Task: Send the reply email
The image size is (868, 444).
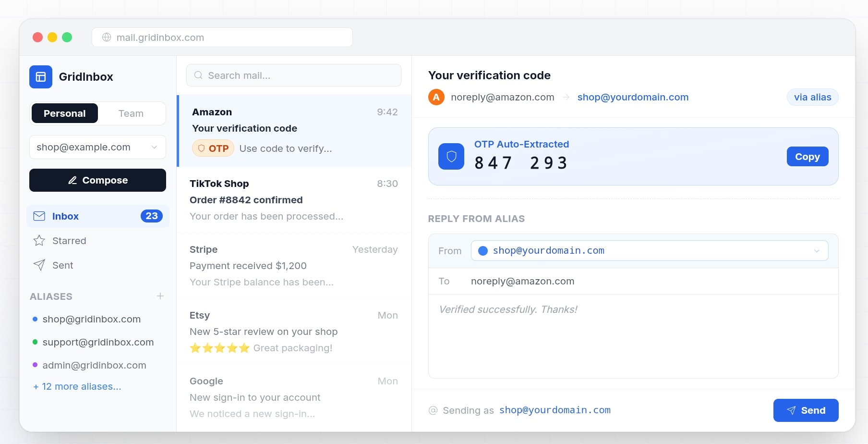Action: (806, 410)
